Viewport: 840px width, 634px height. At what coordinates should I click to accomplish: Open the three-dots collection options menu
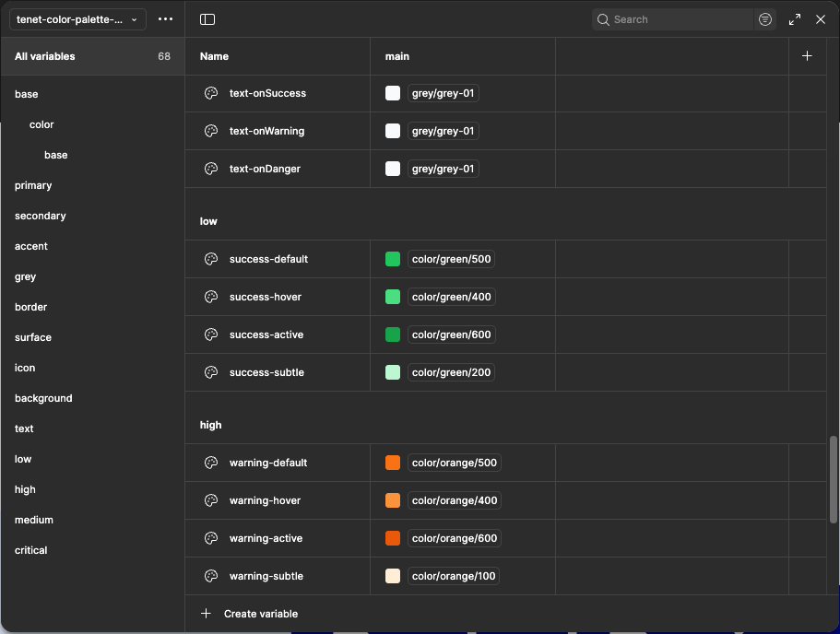pos(166,19)
